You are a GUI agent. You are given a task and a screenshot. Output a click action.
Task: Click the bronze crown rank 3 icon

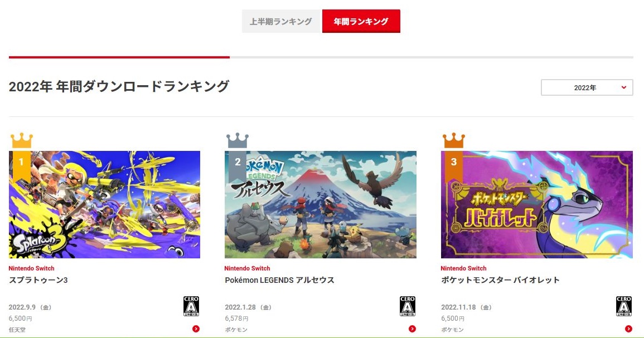click(x=454, y=140)
